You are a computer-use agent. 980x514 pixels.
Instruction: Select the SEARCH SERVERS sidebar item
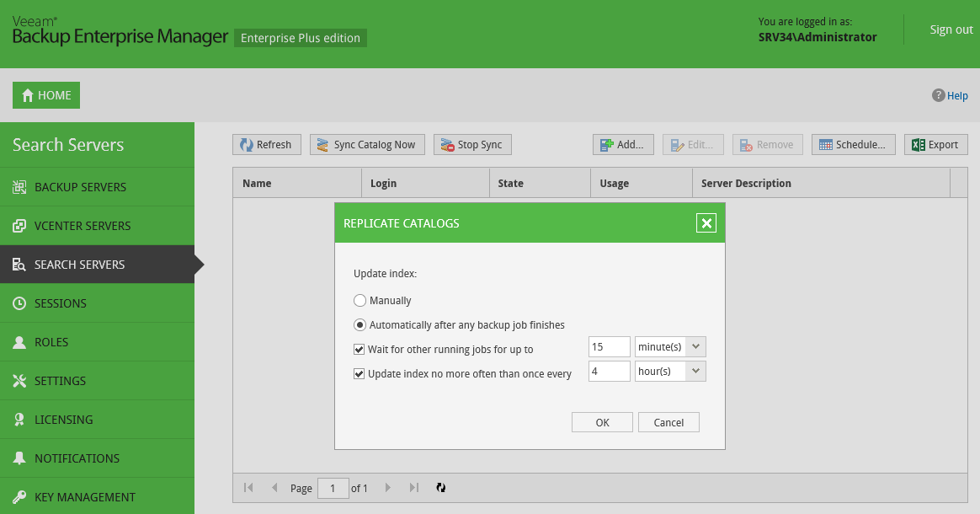97,265
